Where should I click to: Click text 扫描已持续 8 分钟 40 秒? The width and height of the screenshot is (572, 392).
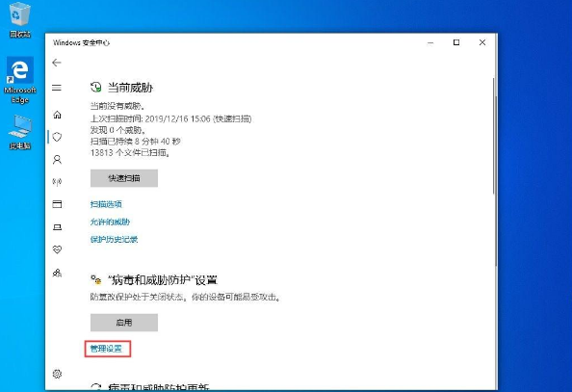point(136,142)
